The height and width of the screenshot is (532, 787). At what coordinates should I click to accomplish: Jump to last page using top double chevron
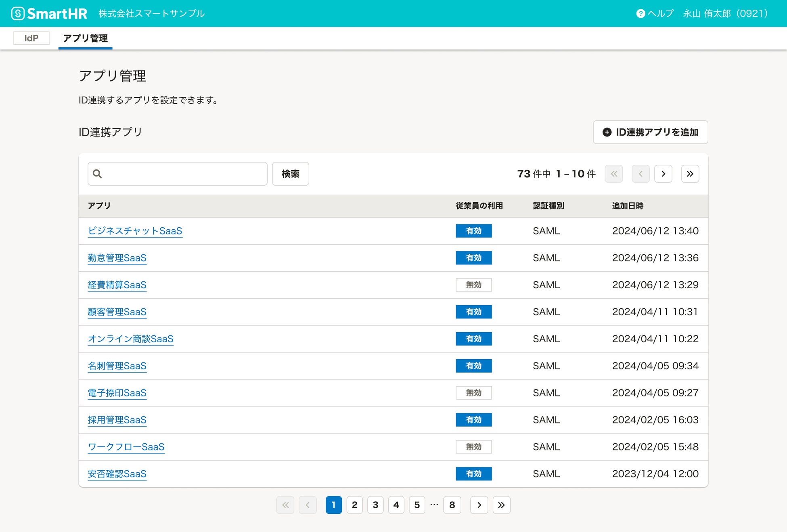point(690,174)
